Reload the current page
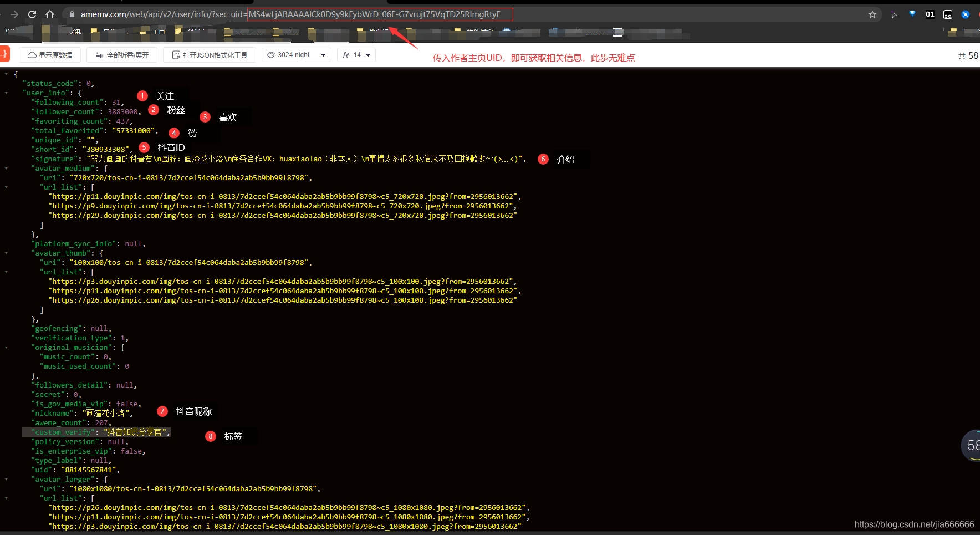Viewport: 980px width, 535px height. click(x=32, y=14)
